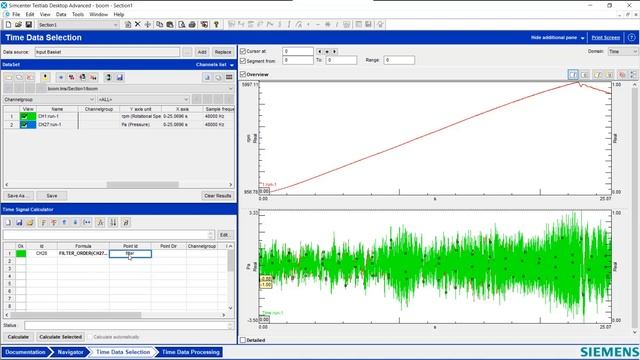Image resolution: width=640 pixels, height=360 pixels.
Task: Click the Add button next to Data source
Action: point(202,52)
